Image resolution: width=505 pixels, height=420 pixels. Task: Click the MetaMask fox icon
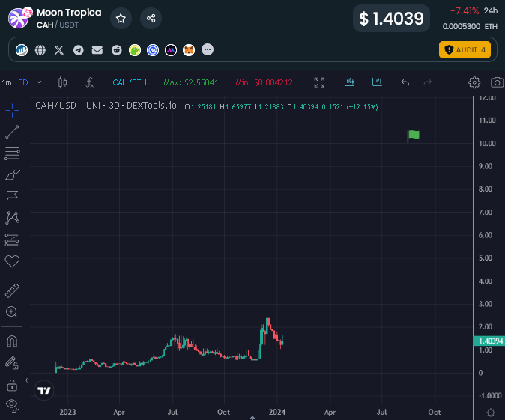189,50
